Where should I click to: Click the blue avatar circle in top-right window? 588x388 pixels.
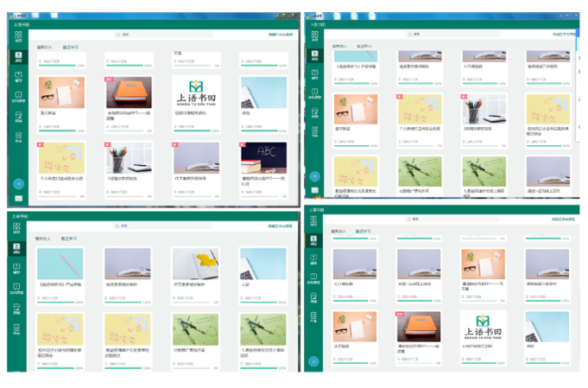click(314, 176)
